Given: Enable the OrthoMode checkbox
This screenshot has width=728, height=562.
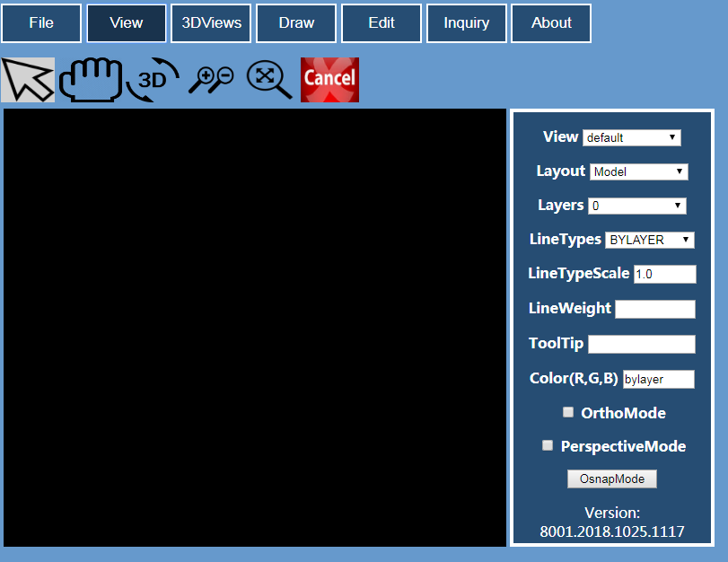Looking at the screenshot, I should pyautogui.click(x=568, y=412).
